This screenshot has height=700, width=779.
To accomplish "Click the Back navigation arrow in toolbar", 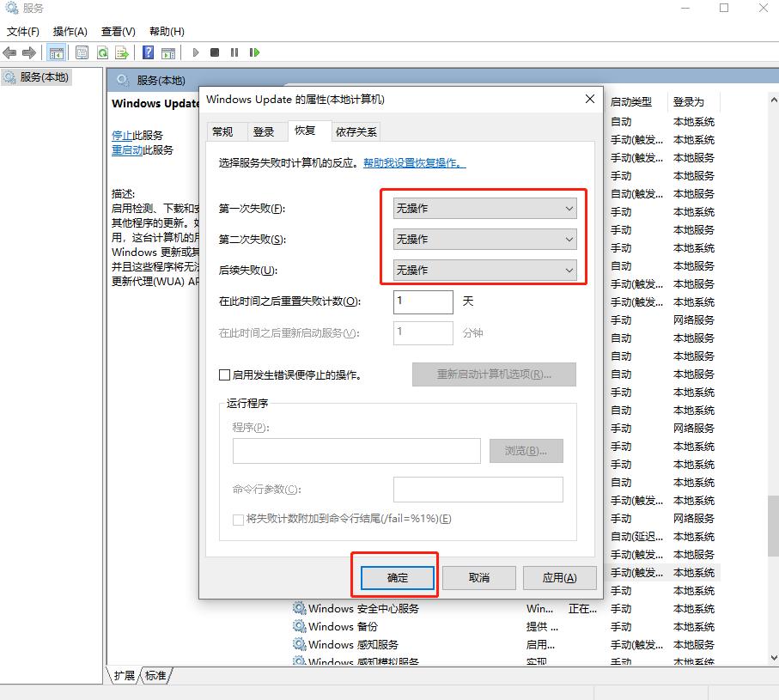I will pos(9,52).
